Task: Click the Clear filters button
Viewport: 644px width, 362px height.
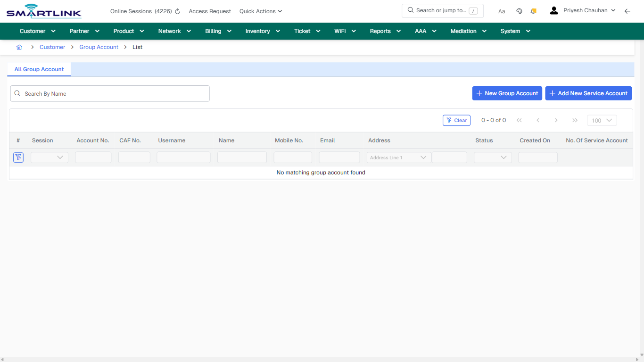Action: point(456,120)
